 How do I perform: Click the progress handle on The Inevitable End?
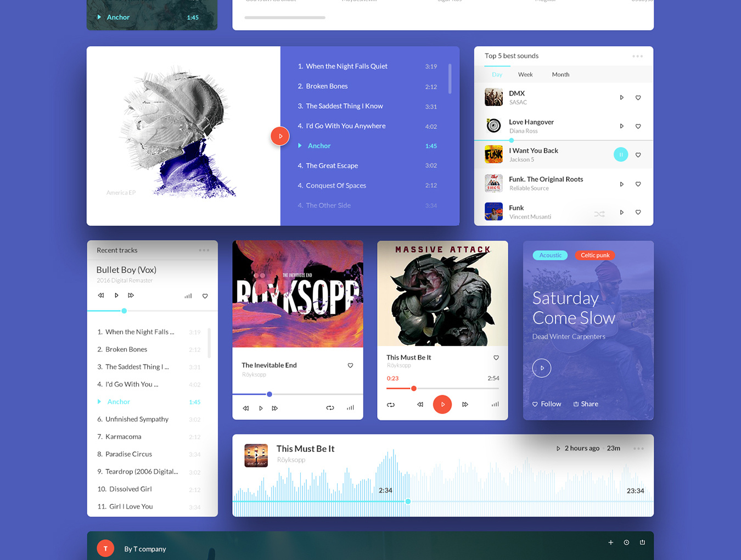coord(270,394)
